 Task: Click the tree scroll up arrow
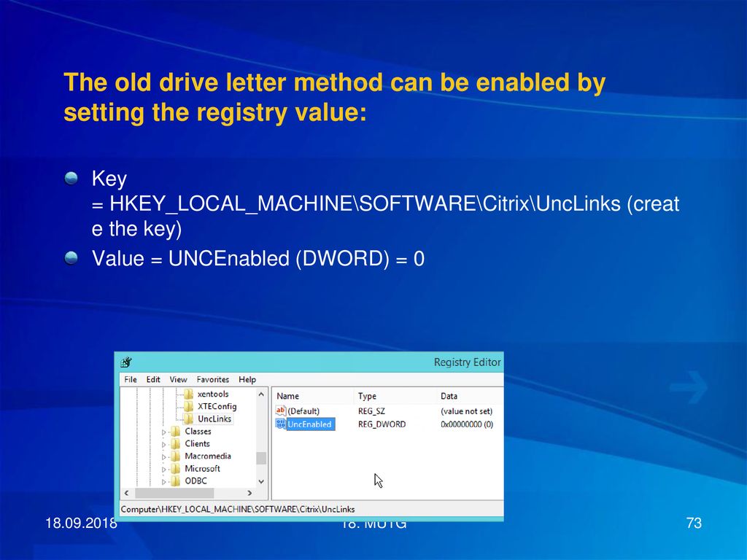[x=261, y=394]
